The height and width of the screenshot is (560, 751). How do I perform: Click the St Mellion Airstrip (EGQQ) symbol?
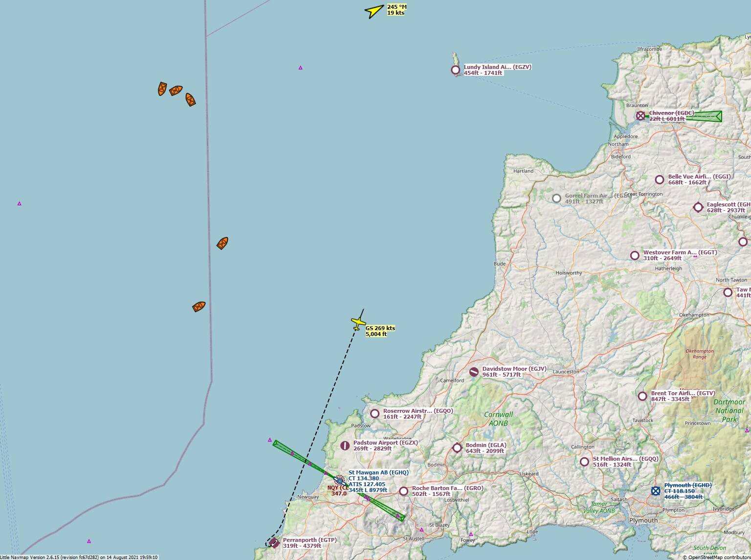584,462
